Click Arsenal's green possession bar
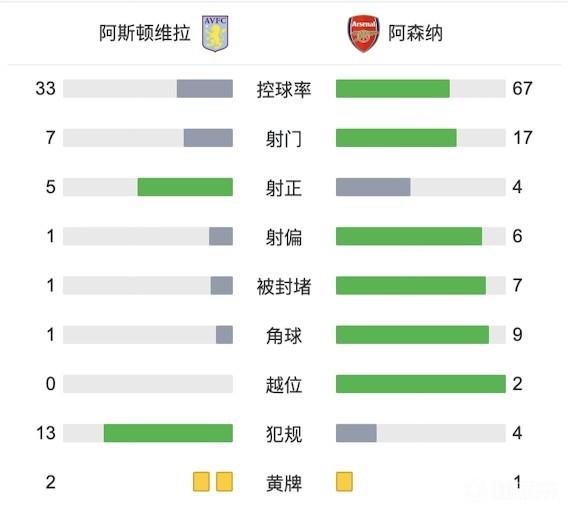Image resolution: width=568 pixels, height=512 pixels. 393,89
